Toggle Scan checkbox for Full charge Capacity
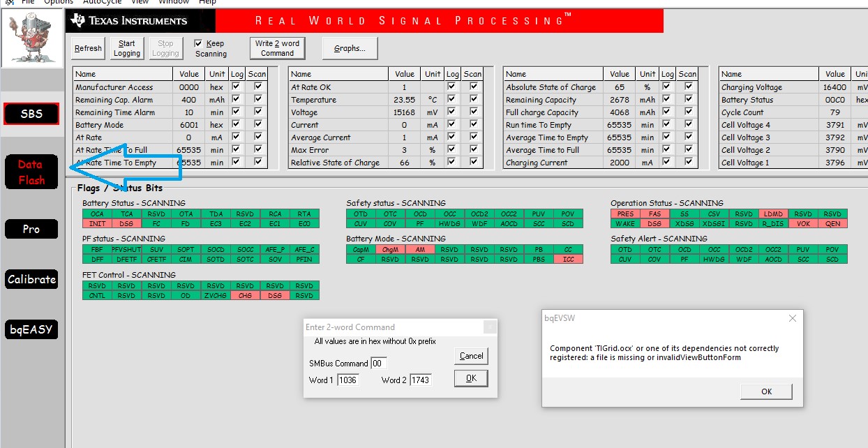The image size is (868, 448). coord(689,112)
